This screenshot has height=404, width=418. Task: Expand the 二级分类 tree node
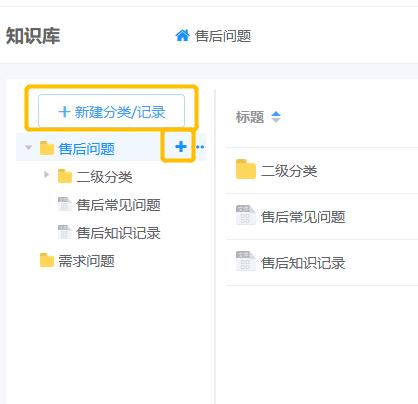pyautogui.click(x=46, y=174)
